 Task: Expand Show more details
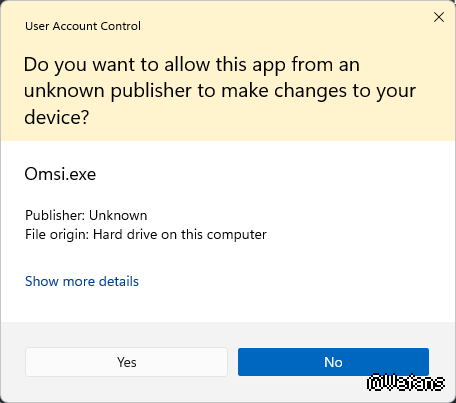[x=82, y=281]
